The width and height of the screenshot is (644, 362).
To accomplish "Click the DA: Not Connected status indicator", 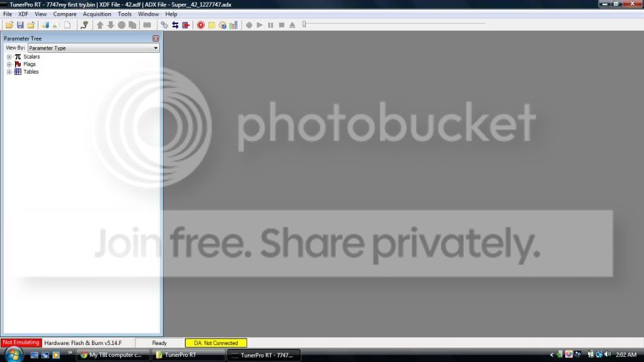I will (x=216, y=342).
